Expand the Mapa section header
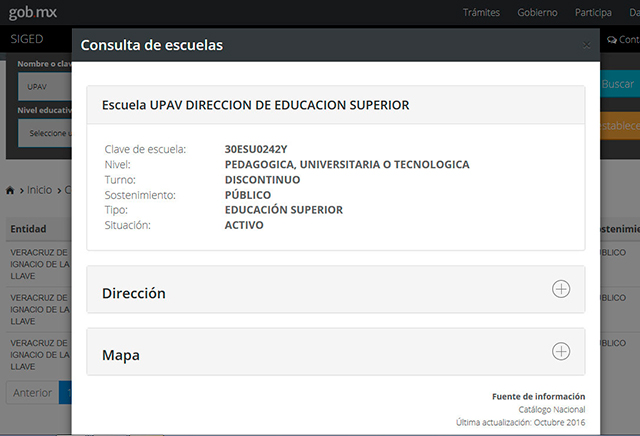 (121, 355)
